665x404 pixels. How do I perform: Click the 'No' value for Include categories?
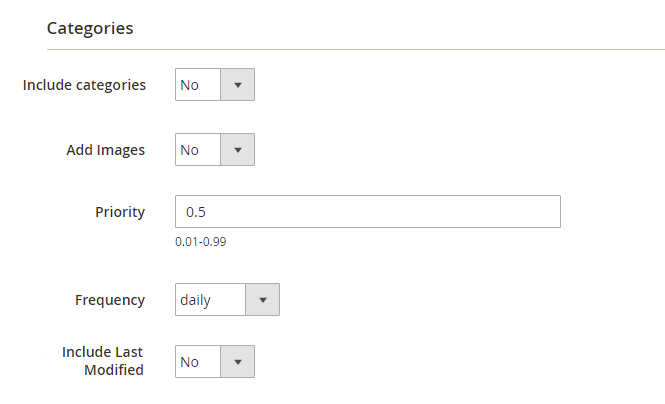[190, 85]
